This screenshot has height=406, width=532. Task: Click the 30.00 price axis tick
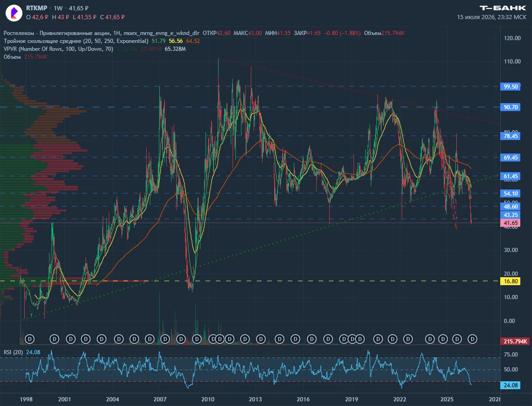511,250
